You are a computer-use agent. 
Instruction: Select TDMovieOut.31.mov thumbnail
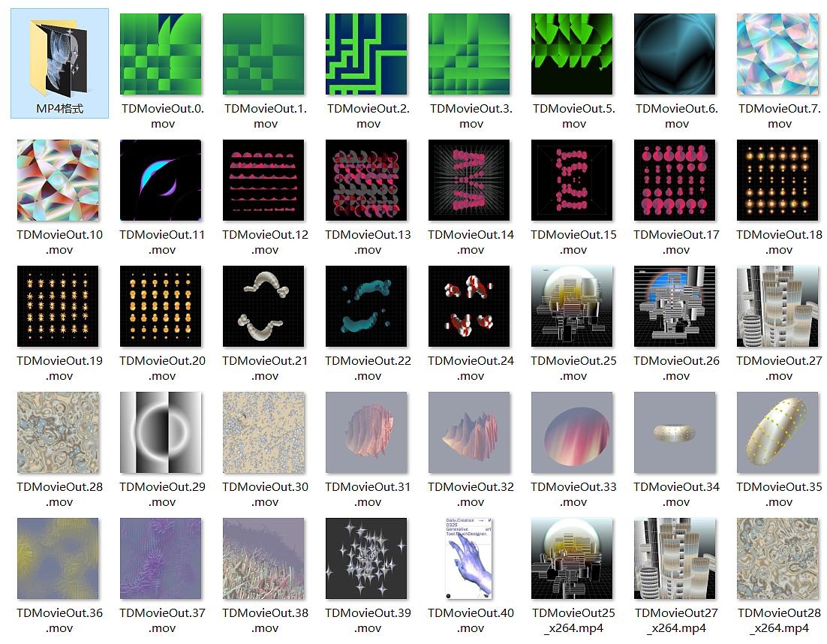coord(366,432)
